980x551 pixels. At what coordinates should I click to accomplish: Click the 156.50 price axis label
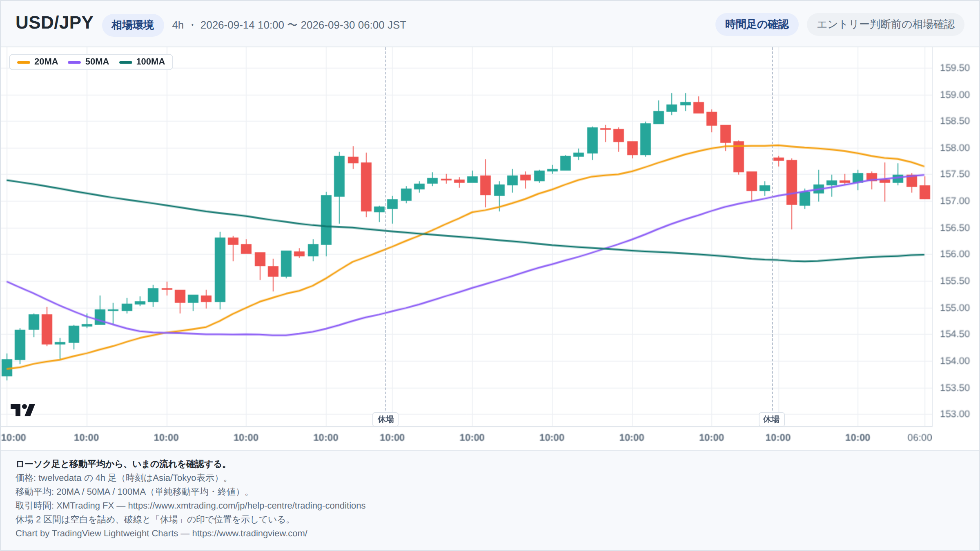tap(955, 228)
